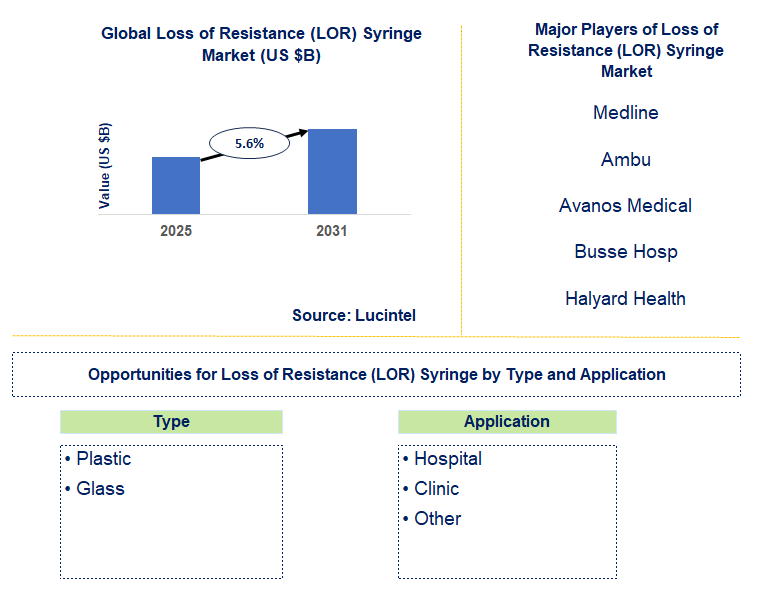
Task: Click the 'Glass' bullet item
Action: [x=95, y=489]
